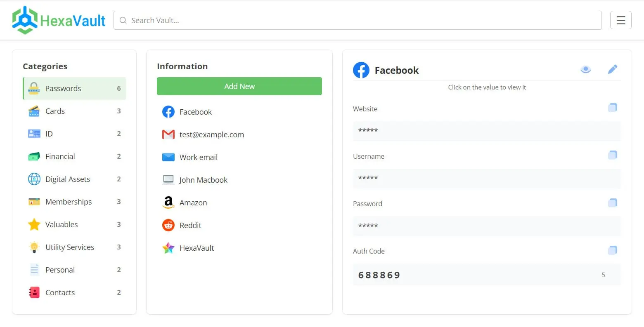Open the Digital Assets category

pos(74,179)
